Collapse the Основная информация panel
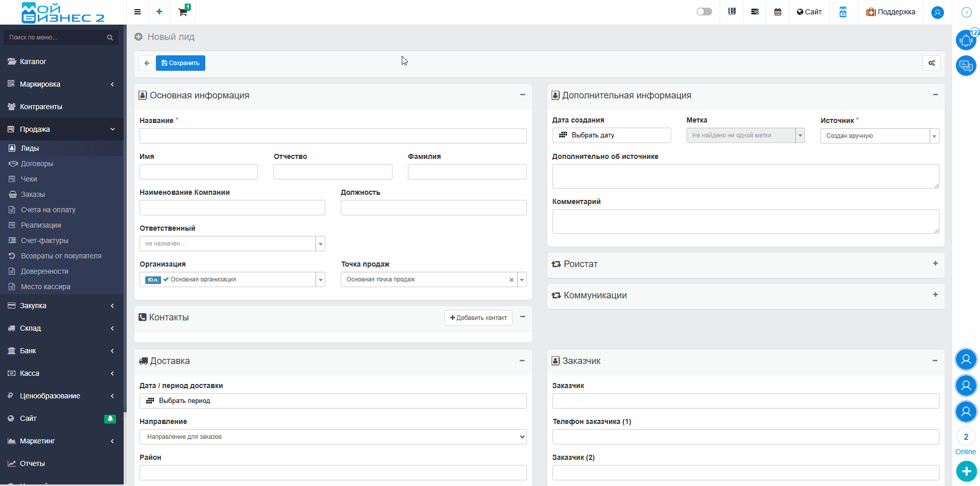This screenshot has height=486, width=980. pos(522,95)
